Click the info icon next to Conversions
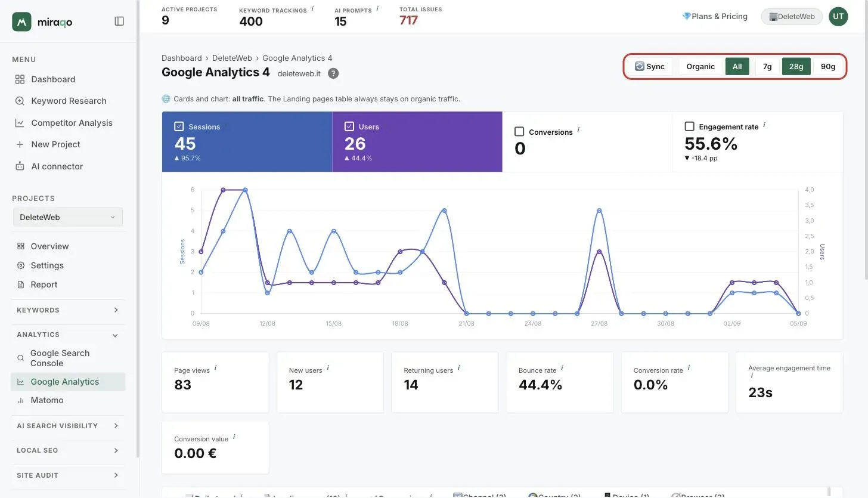 click(578, 130)
